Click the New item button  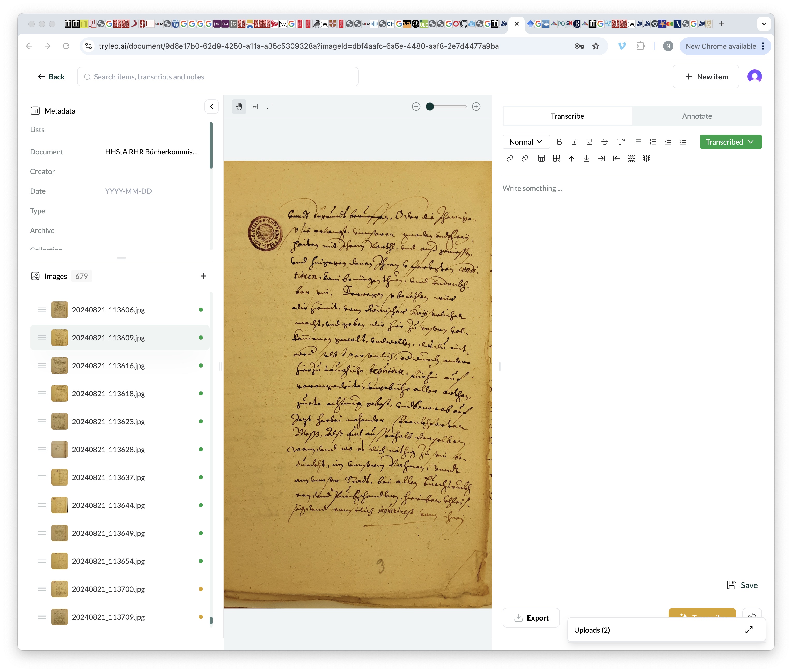click(706, 77)
